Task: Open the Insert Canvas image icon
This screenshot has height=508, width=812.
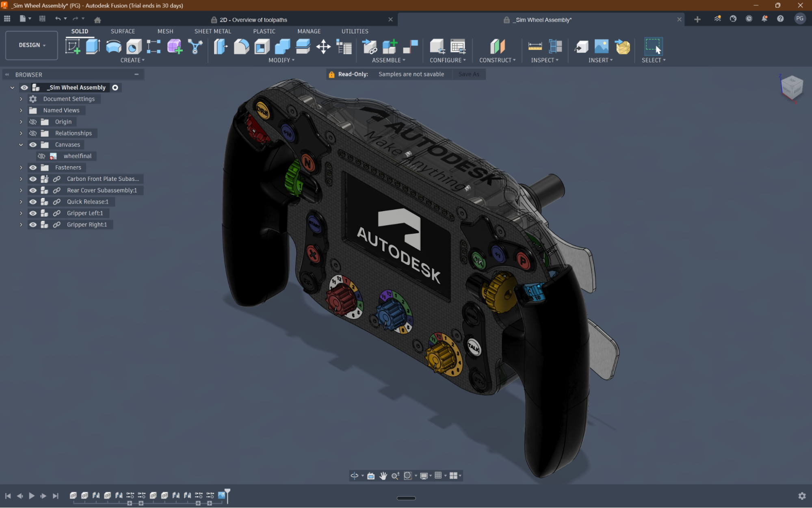Action: [x=601, y=46]
